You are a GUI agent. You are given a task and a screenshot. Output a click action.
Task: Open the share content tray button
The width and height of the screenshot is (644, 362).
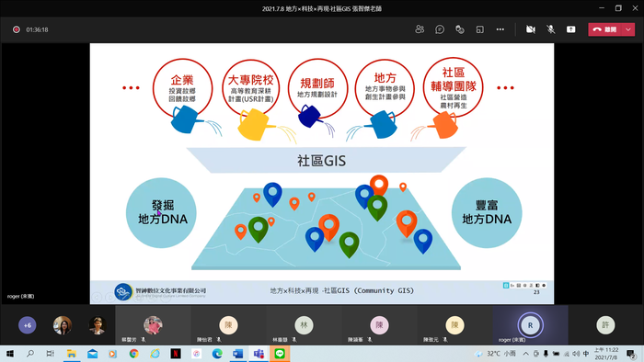point(571,29)
